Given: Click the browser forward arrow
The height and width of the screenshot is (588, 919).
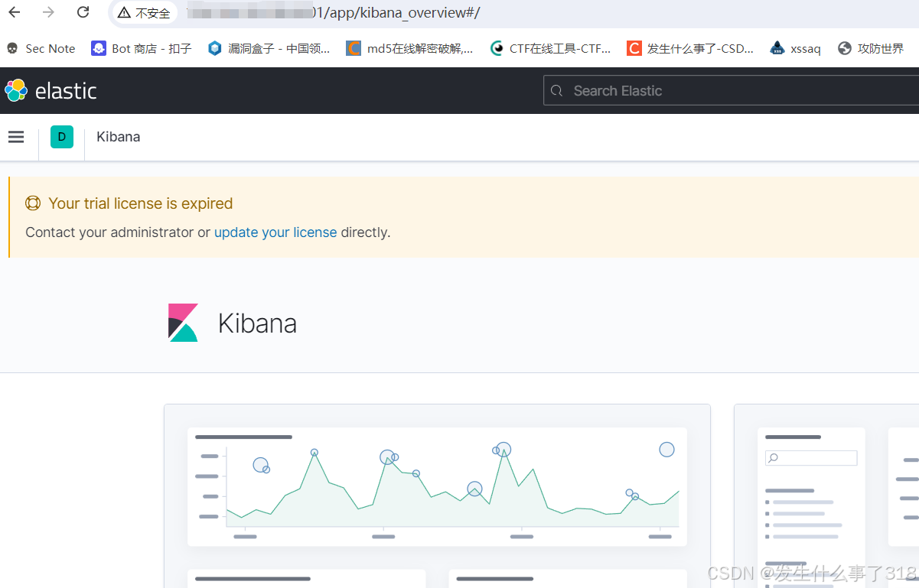Looking at the screenshot, I should tap(48, 12).
